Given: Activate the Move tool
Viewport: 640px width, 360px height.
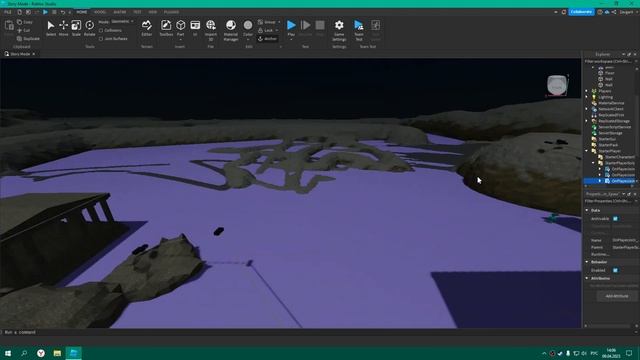Looking at the screenshot, I should tap(64, 28).
